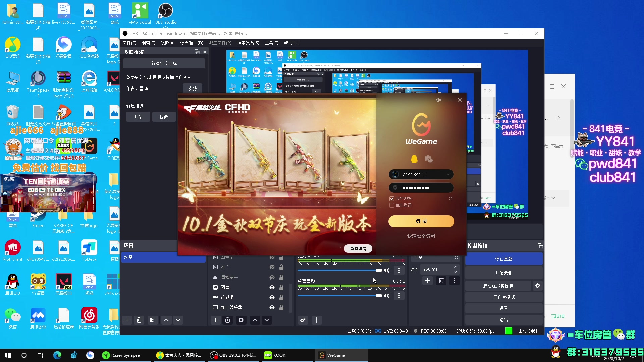
Task: Open 视图(V) menu in OBS
Action: [168, 43]
